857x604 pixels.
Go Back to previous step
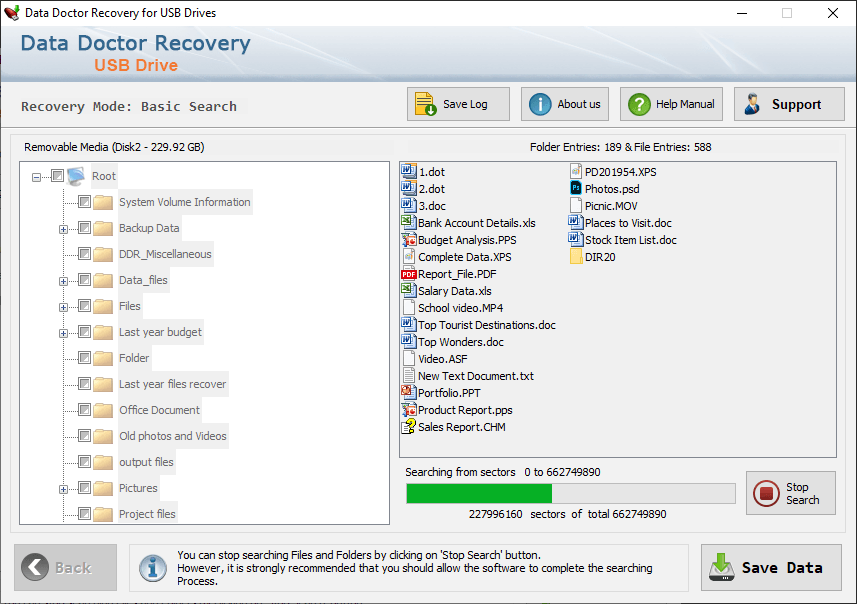tap(66, 567)
